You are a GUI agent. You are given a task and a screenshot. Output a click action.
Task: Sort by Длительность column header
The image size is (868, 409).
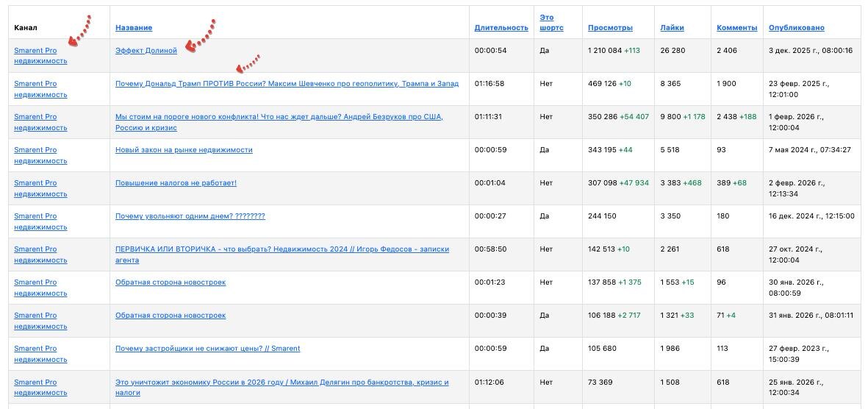click(501, 28)
